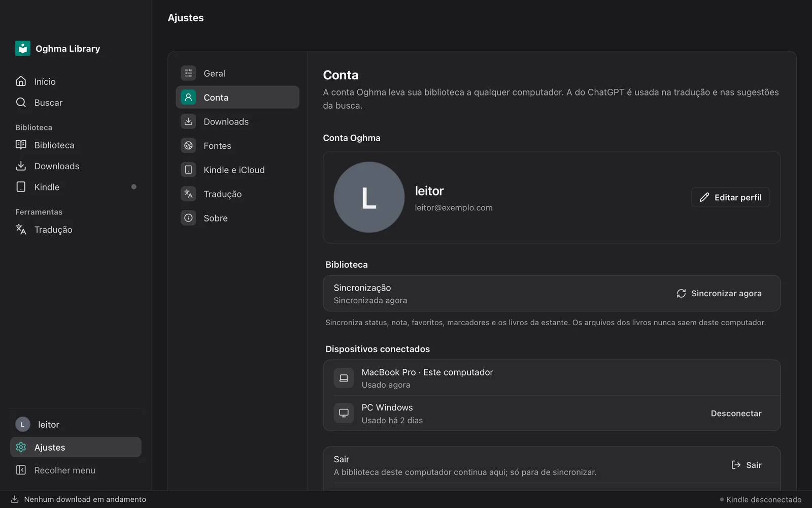812x508 pixels.
Task: Click the Kindle e iCloud tablet icon
Action: [x=188, y=170]
